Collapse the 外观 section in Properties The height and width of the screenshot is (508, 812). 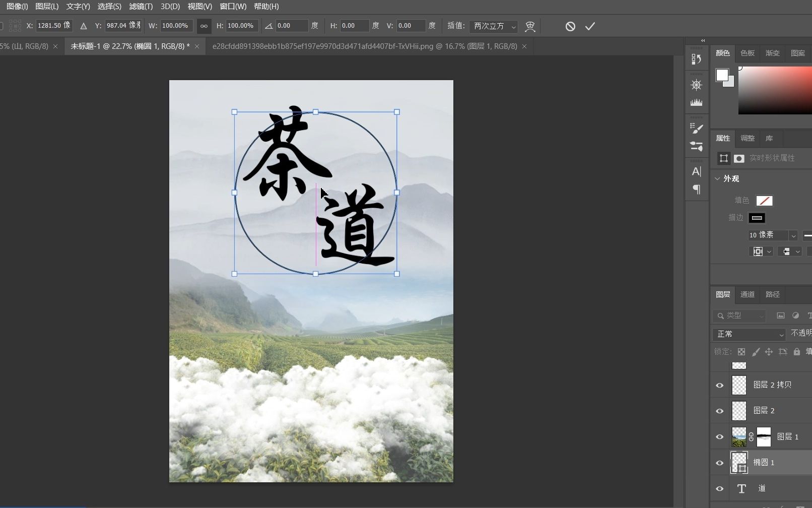coord(717,178)
